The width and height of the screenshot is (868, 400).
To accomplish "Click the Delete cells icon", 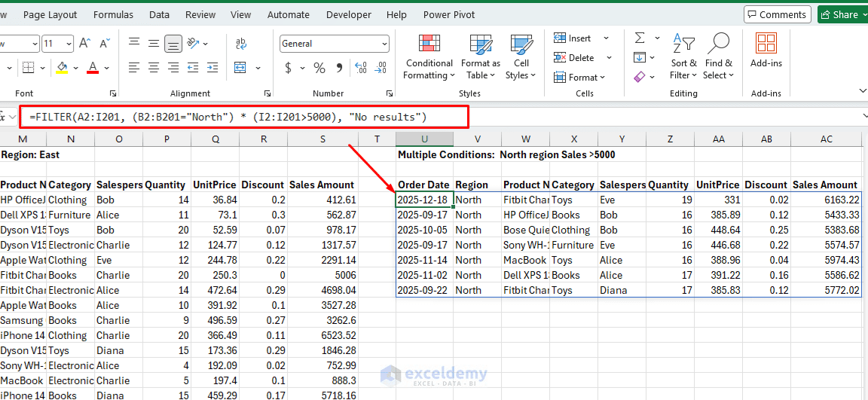I will coord(560,57).
